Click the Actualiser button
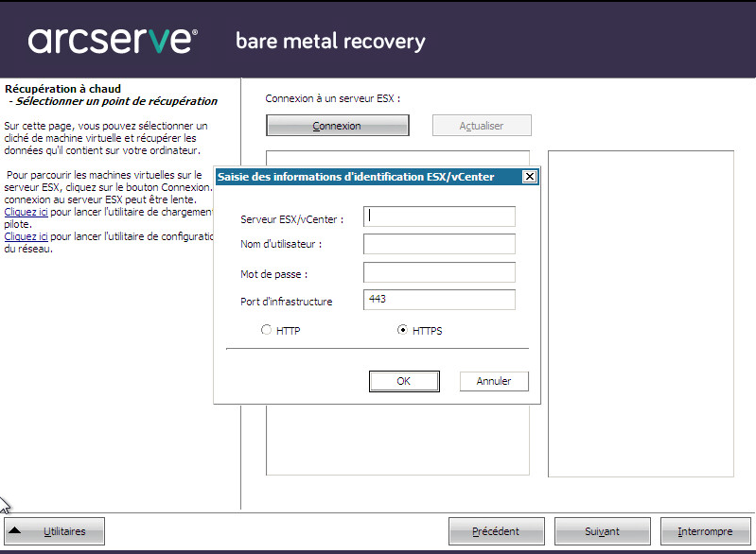Screen dimensions: 756x554 [482, 125]
